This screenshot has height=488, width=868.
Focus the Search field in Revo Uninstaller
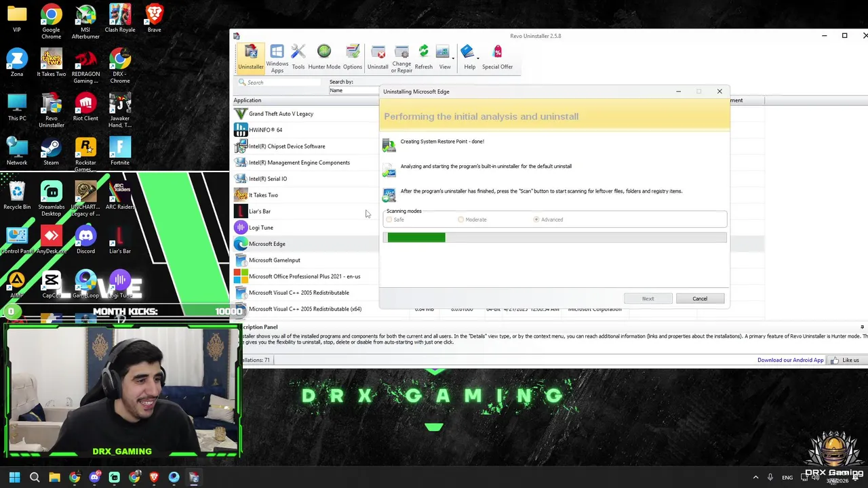click(283, 82)
